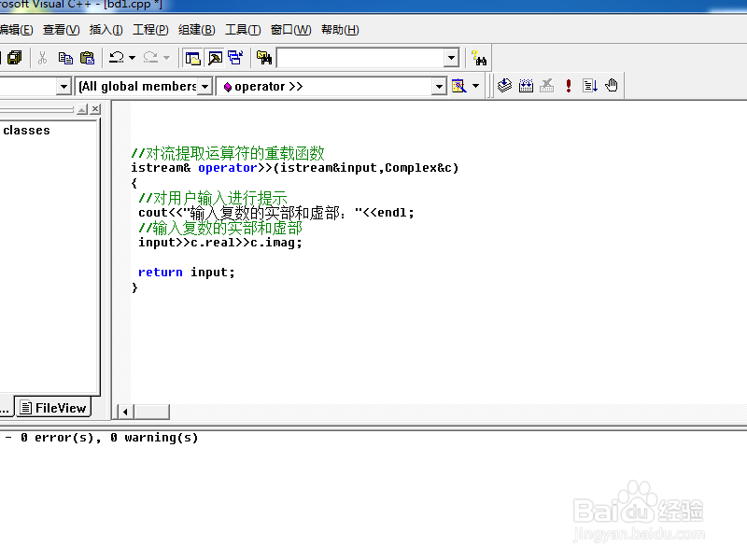Close the workspace panel with X

[95, 109]
